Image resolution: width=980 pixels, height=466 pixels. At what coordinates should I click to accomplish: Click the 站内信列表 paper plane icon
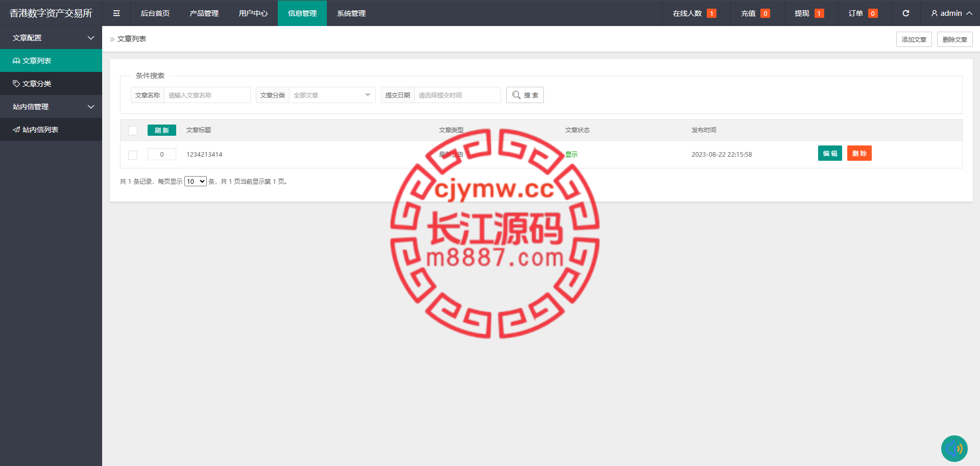pyautogui.click(x=16, y=130)
